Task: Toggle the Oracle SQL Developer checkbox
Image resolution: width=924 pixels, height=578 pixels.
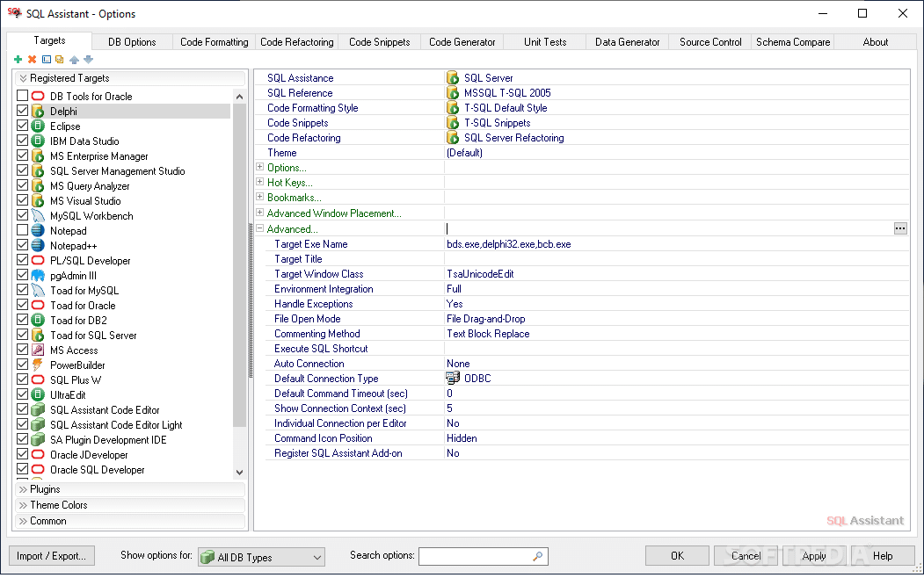Action: [x=22, y=469]
